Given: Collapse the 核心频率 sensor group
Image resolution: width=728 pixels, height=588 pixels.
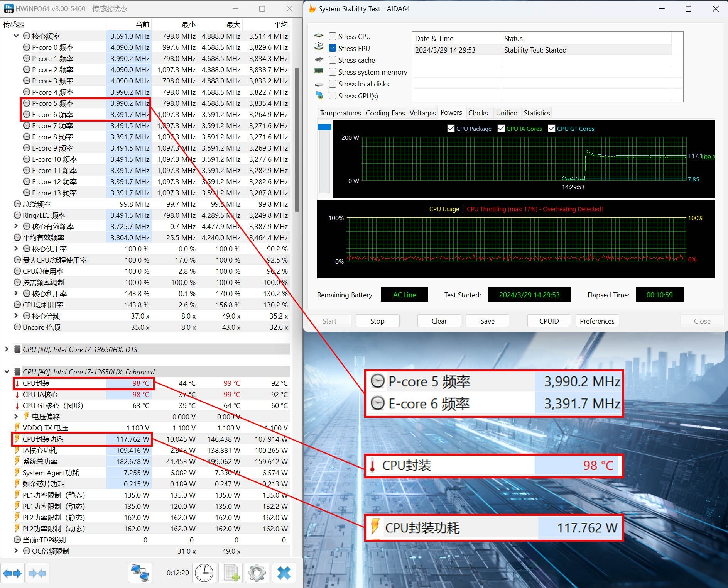Looking at the screenshot, I should (x=16, y=36).
